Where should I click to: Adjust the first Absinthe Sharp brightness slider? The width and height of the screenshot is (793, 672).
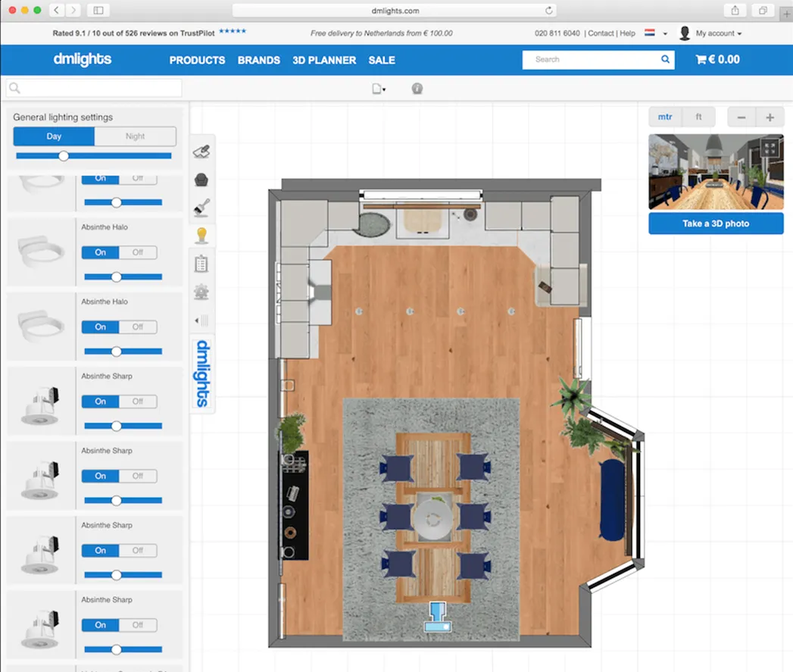[123, 426]
